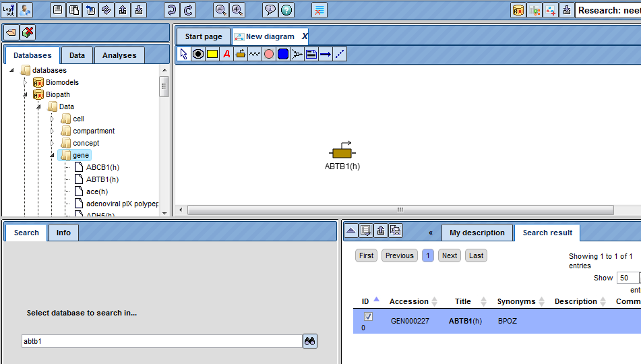Select the gene element tool
Viewport: 641px width, 364px height.
[x=241, y=54]
